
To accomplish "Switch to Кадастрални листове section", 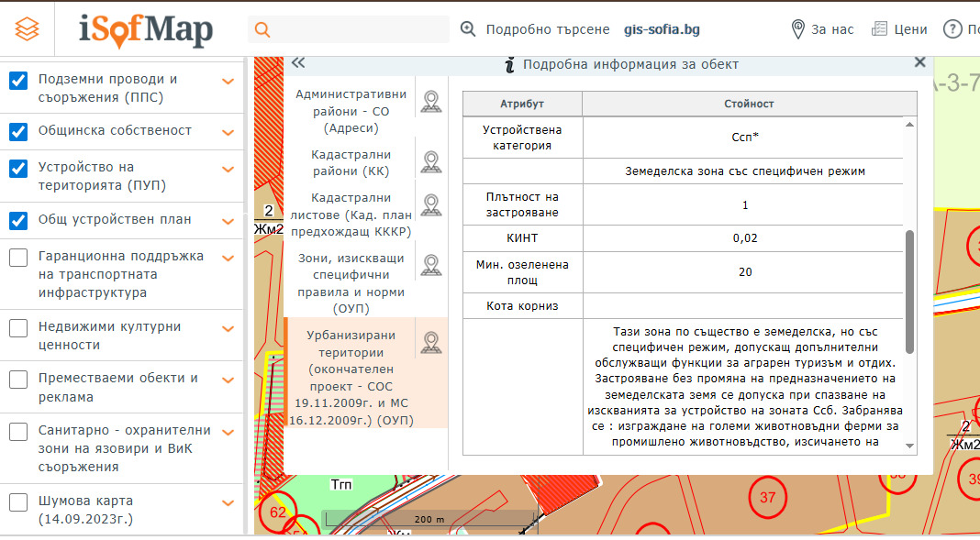I will [347, 213].
